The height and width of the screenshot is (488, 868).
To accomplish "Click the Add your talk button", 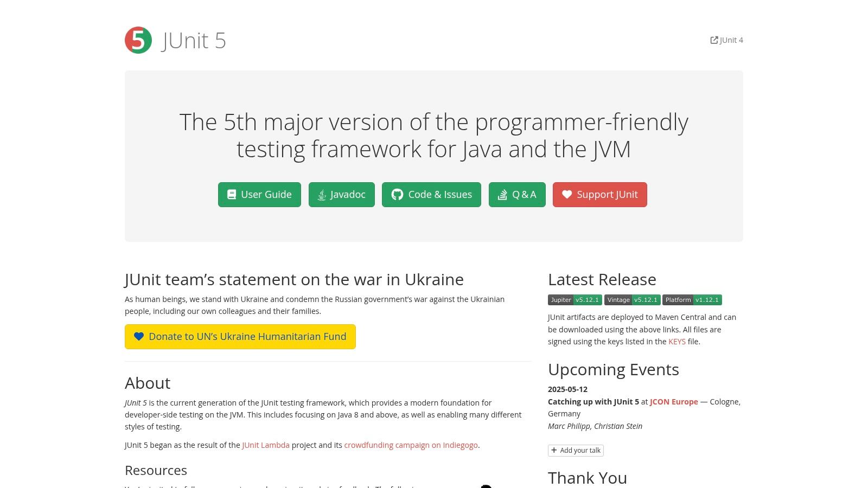I will [x=576, y=451].
